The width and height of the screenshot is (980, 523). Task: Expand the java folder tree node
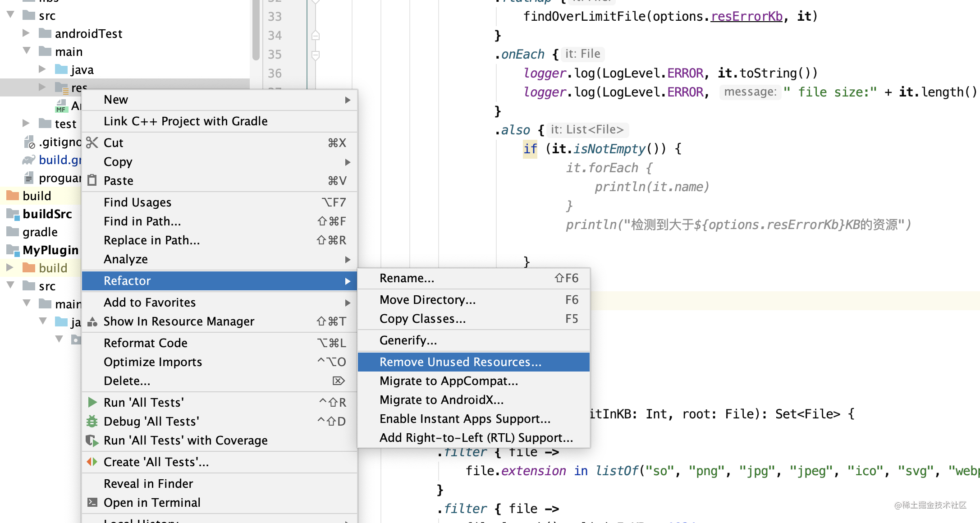42,69
